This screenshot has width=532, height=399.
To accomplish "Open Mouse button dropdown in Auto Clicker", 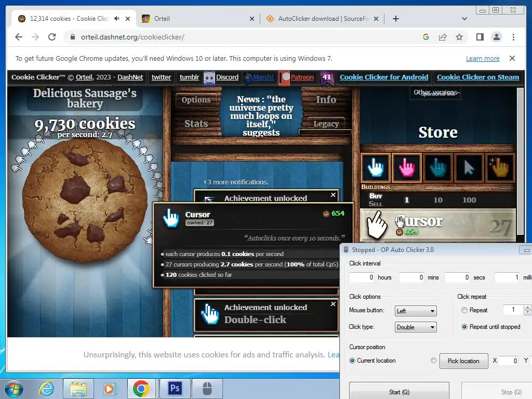I will pos(416,311).
